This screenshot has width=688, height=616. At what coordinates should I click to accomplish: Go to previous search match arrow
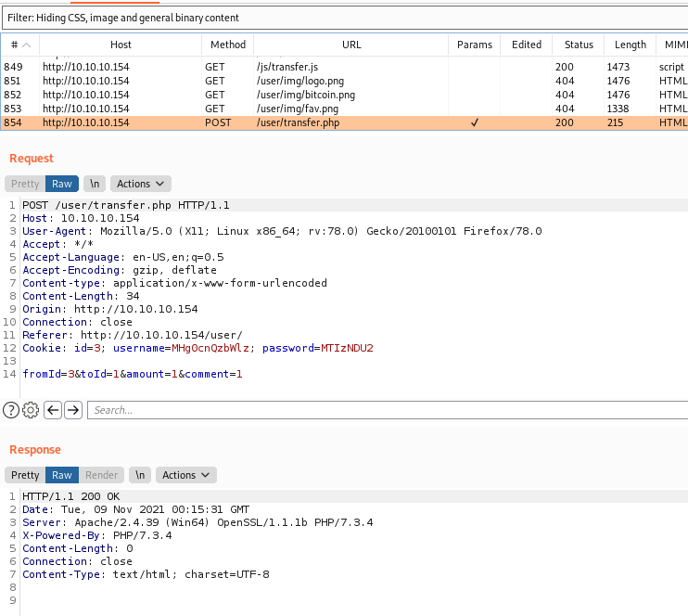[53, 410]
